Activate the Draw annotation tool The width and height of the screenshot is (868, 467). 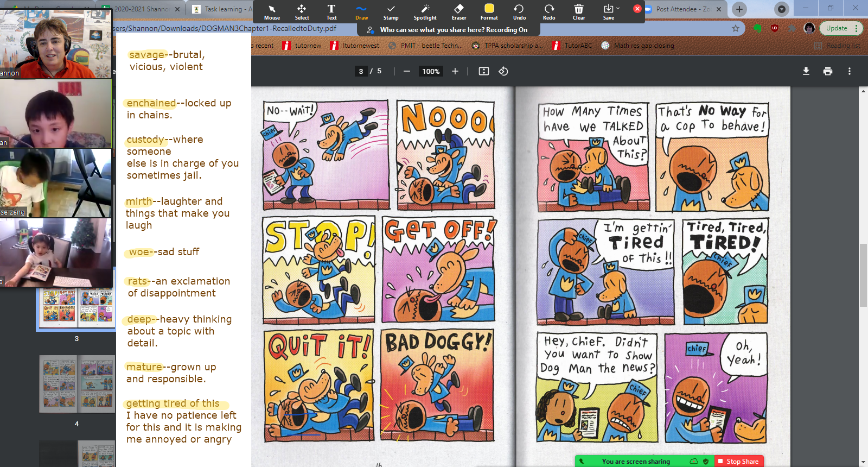pos(361,11)
